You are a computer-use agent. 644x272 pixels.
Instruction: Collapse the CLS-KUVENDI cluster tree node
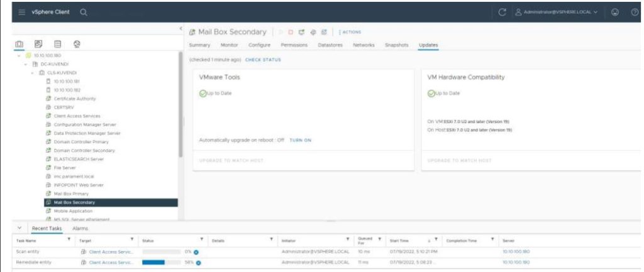point(33,72)
